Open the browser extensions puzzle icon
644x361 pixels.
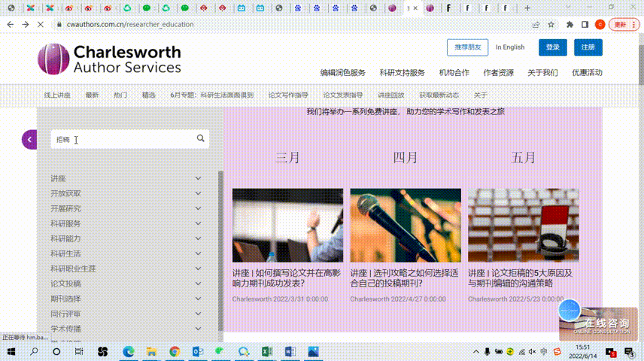[x=570, y=25]
